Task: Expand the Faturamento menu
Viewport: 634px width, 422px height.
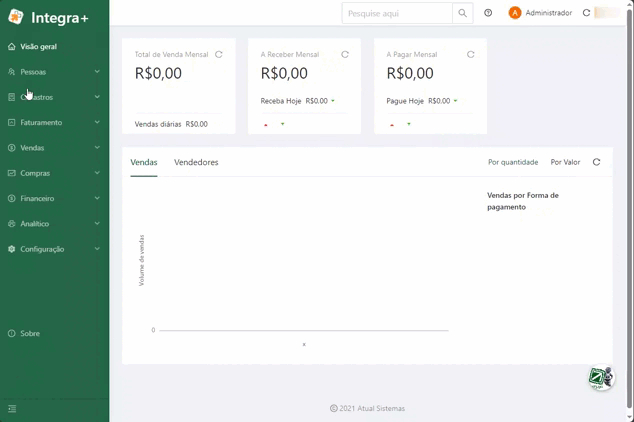Action: 53,122
